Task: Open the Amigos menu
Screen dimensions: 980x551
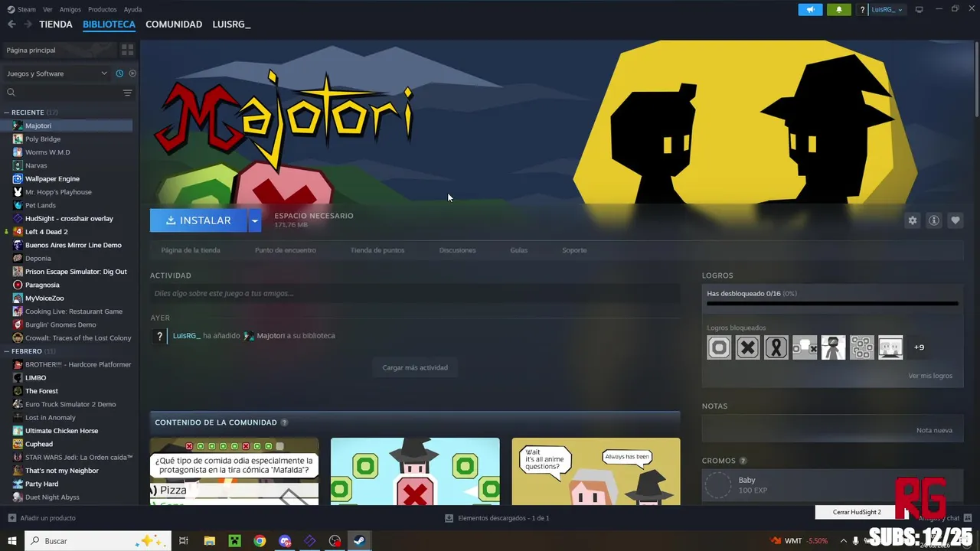Action: pyautogui.click(x=70, y=9)
